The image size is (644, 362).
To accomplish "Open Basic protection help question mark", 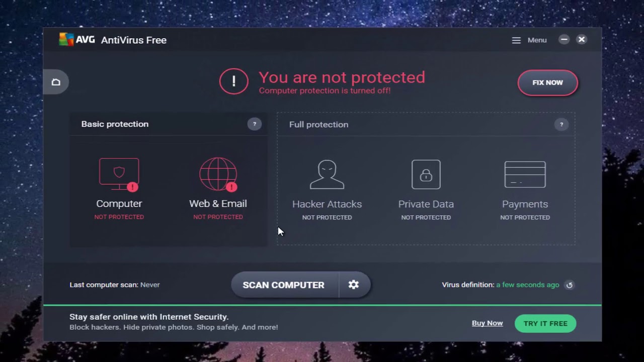I will [255, 124].
